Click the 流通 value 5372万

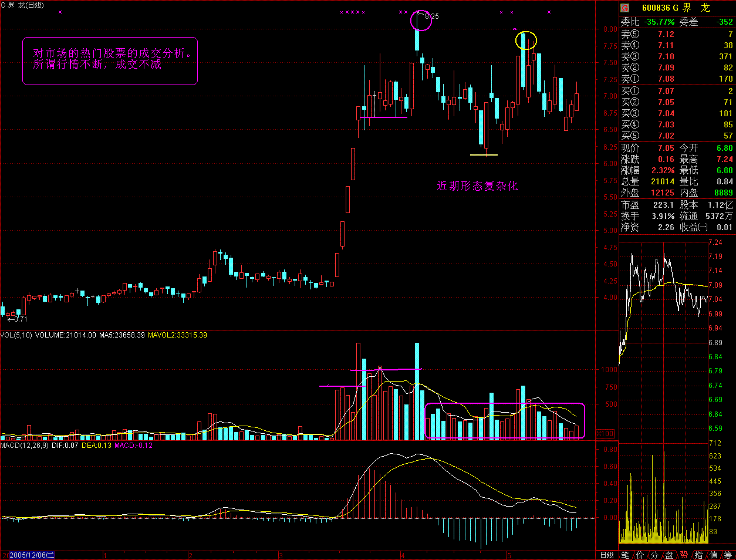click(x=720, y=217)
